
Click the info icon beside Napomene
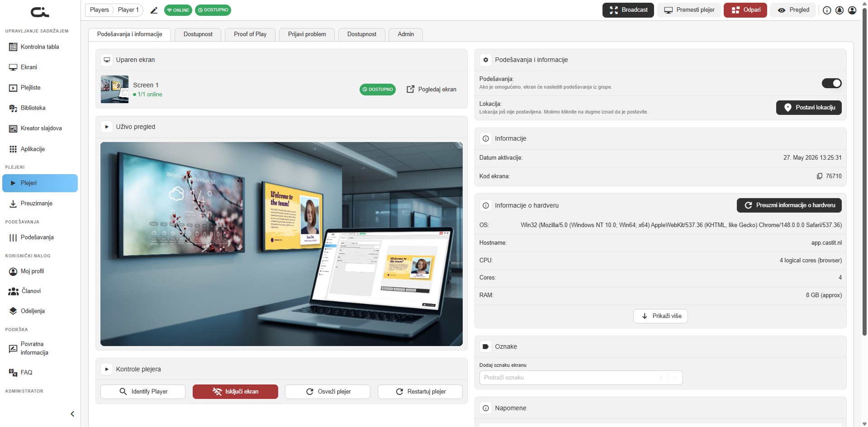[x=486, y=408]
